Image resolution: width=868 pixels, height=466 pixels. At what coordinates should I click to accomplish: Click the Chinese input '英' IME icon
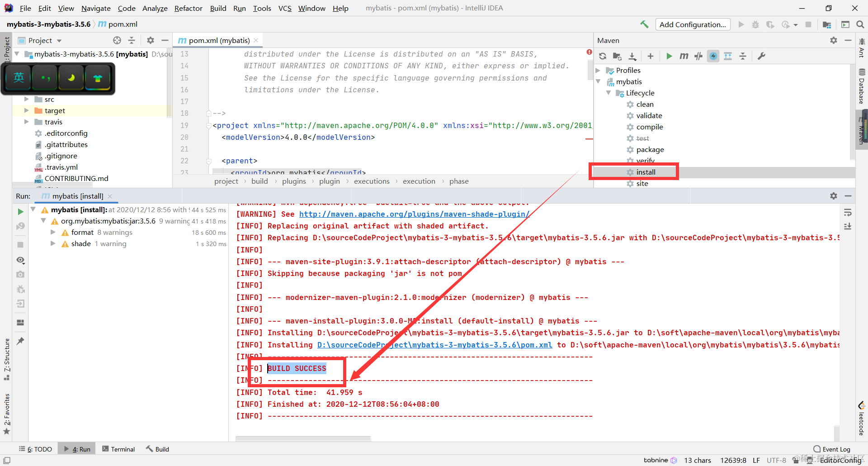[19, 78]
